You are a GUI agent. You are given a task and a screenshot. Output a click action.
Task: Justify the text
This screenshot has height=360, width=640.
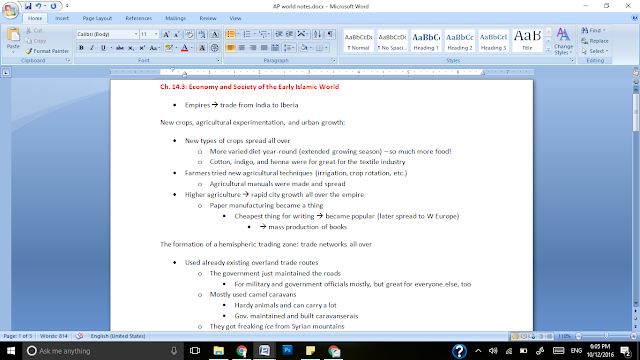coord(264,48)
